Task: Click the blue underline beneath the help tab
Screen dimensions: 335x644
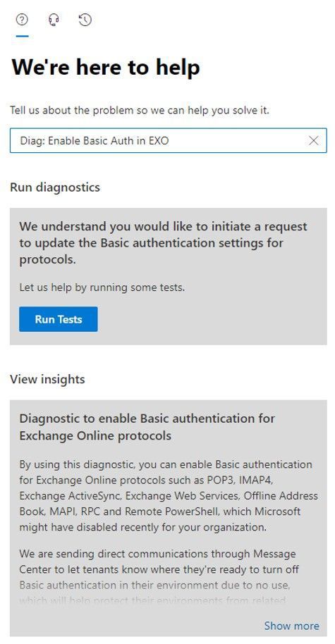Action: [22, 36]
